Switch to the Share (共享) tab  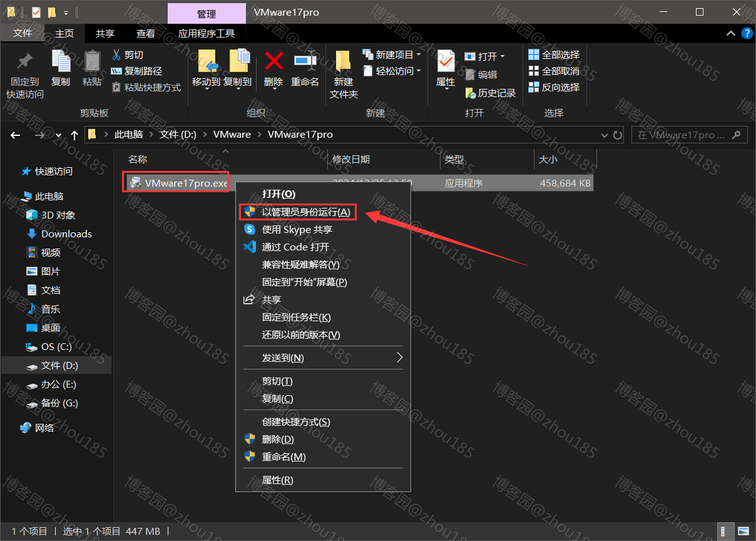coord(105,33)
